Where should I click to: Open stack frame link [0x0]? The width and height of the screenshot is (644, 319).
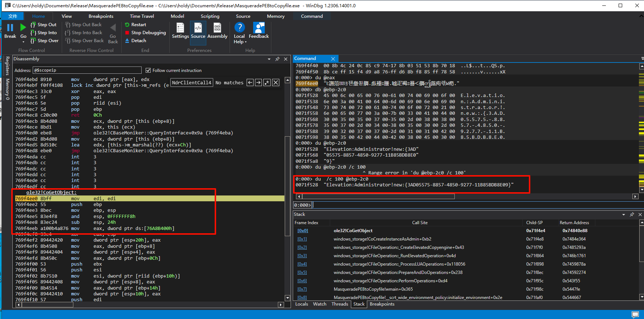(303, 231)
